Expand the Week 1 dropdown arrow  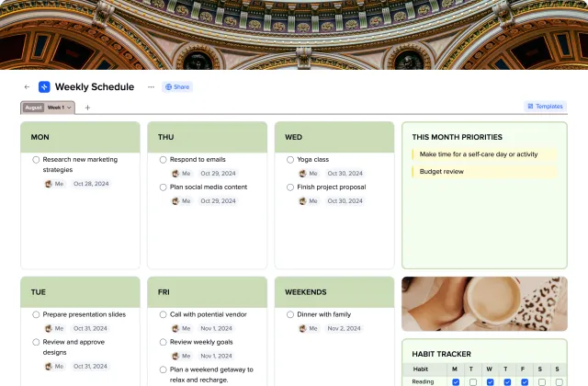(x=69, y=108)
